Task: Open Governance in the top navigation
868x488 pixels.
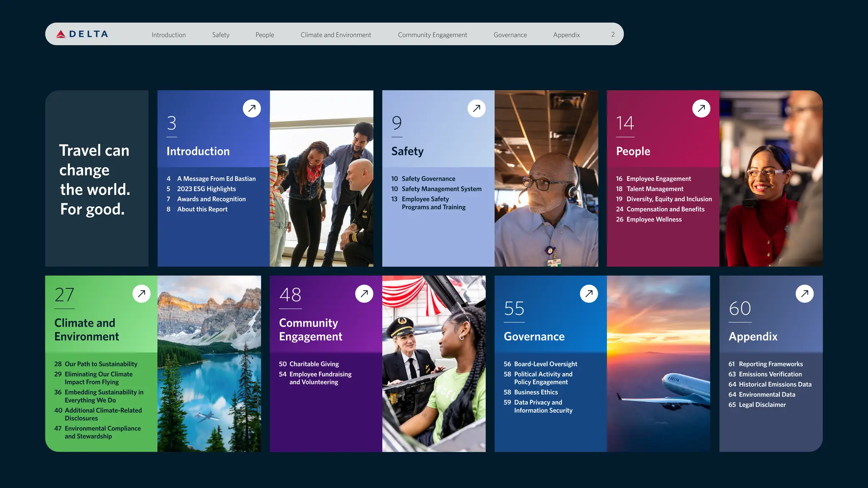Action: pos(510,35)
